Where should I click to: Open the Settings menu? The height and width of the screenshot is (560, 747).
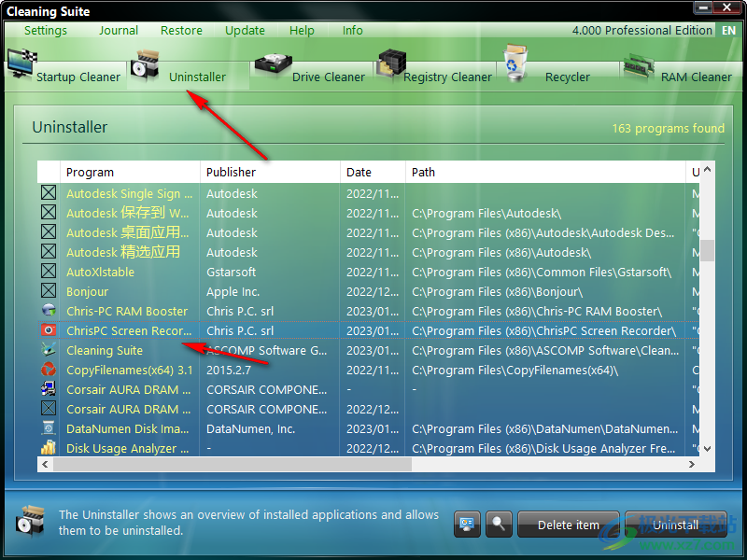tap(46, 31)
